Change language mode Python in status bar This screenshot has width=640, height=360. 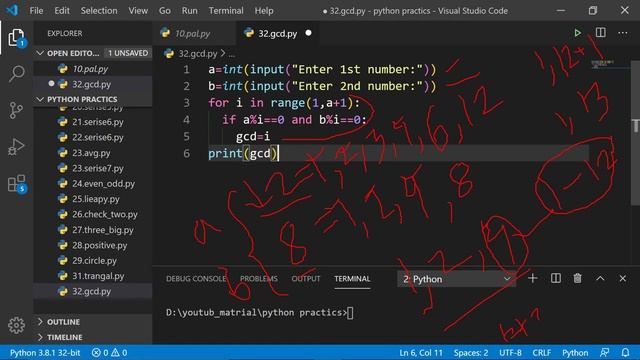(575, 352)
